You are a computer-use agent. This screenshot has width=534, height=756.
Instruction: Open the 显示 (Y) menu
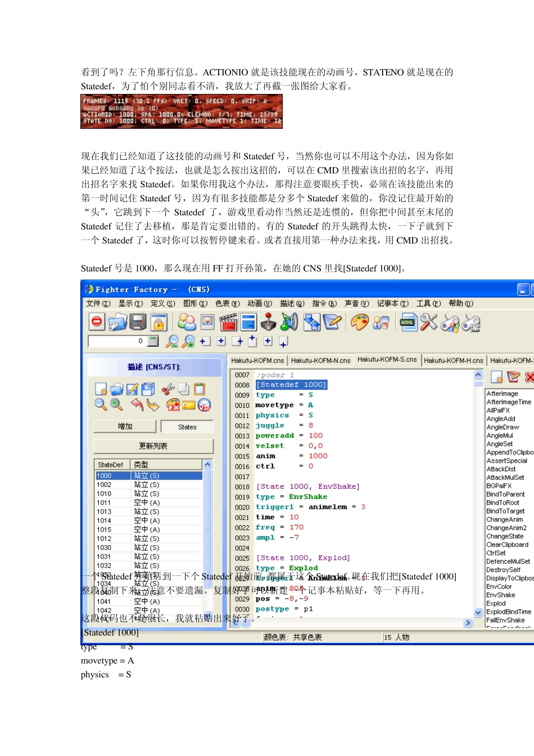(130, 303)
